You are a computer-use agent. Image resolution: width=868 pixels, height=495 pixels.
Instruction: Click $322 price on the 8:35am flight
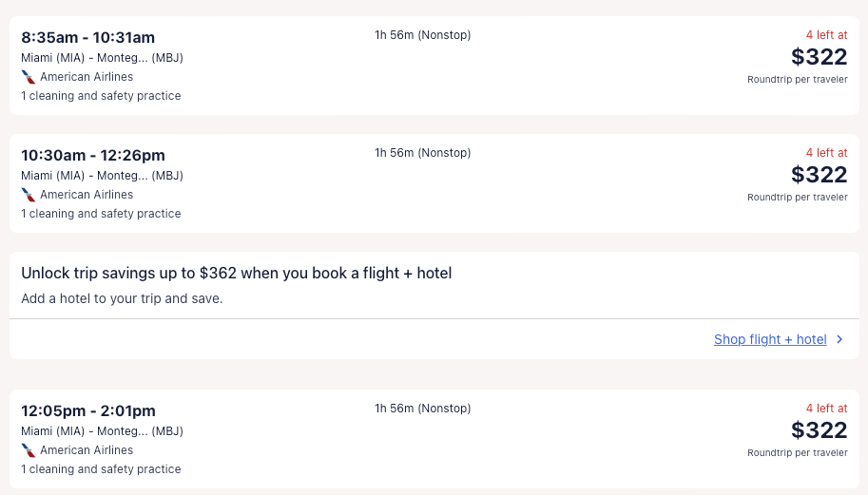pos(819,57)
